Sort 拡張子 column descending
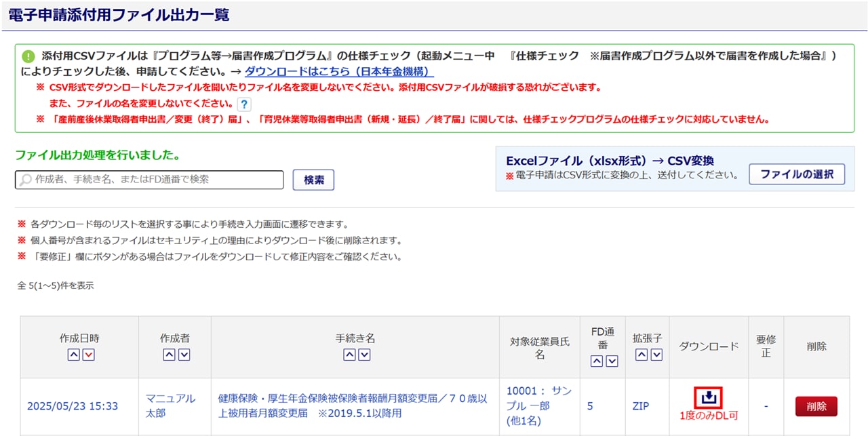 point(654,355)
